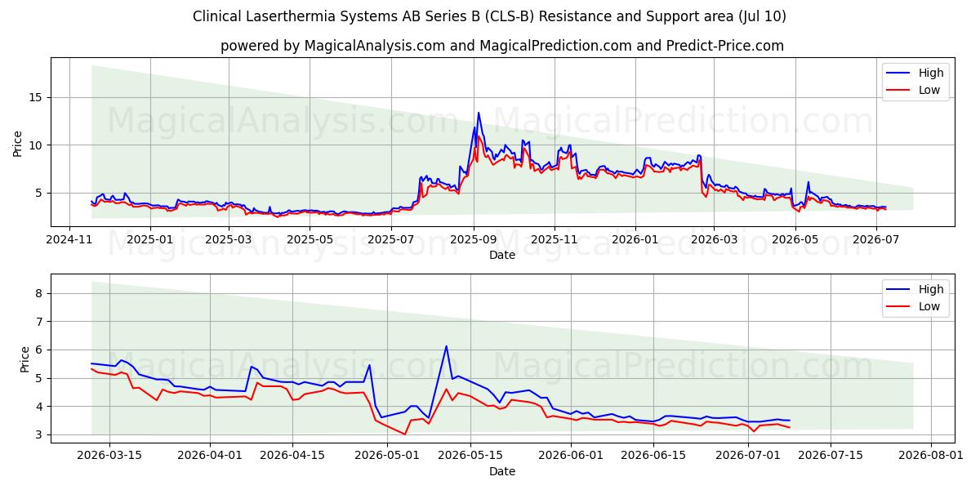Click the bottom chart 'Date' axis label
Image resolution: width=980 pixels, height=490 pixels.
click(502, 471)
